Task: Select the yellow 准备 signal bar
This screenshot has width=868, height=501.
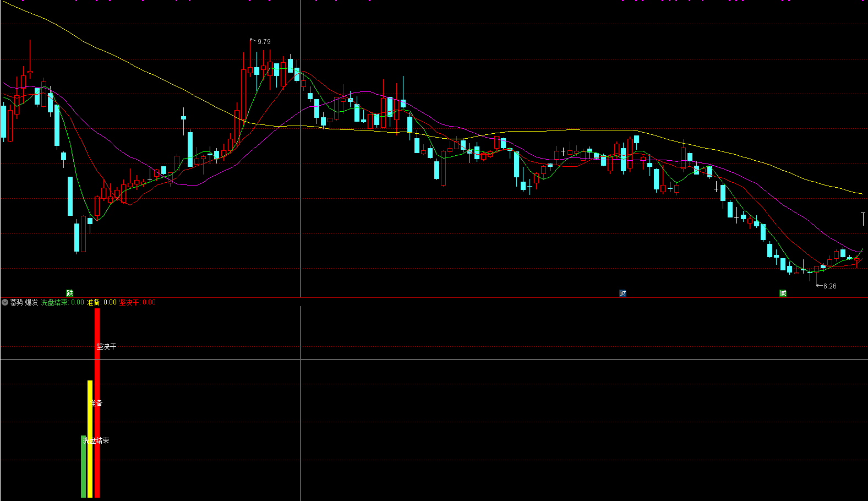Action: (90, 439)
